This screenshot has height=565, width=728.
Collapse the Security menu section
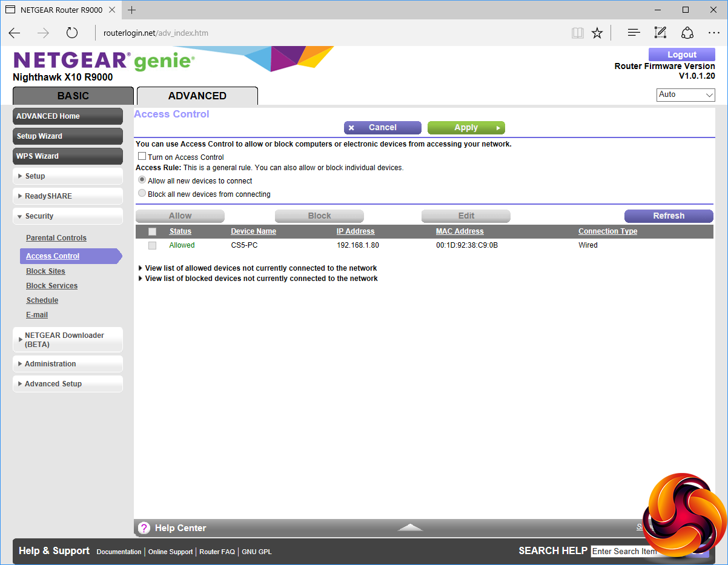[x=68, y=216]
